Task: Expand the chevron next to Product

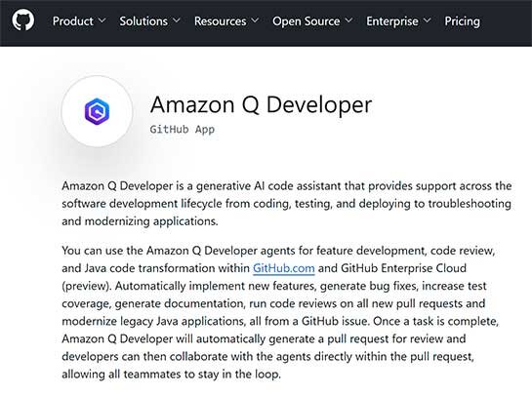Action: coord(102,20)
